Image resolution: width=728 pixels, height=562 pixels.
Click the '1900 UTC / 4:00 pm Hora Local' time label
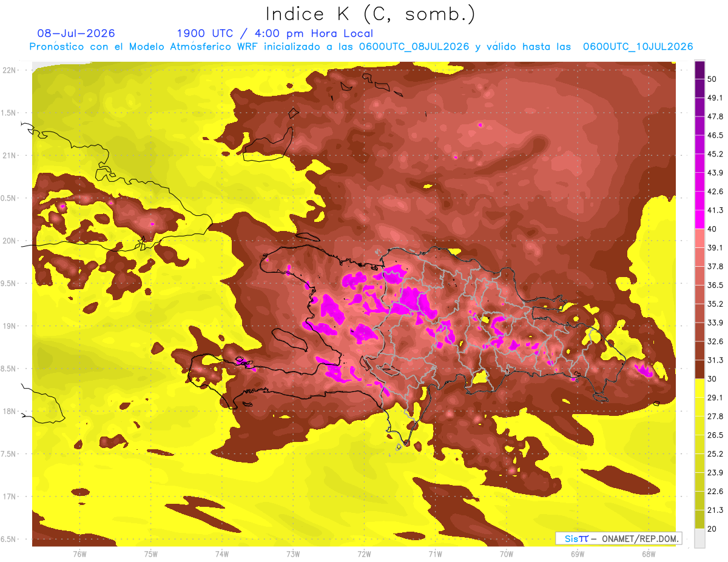pyautogui.click(x=275, y=33)
